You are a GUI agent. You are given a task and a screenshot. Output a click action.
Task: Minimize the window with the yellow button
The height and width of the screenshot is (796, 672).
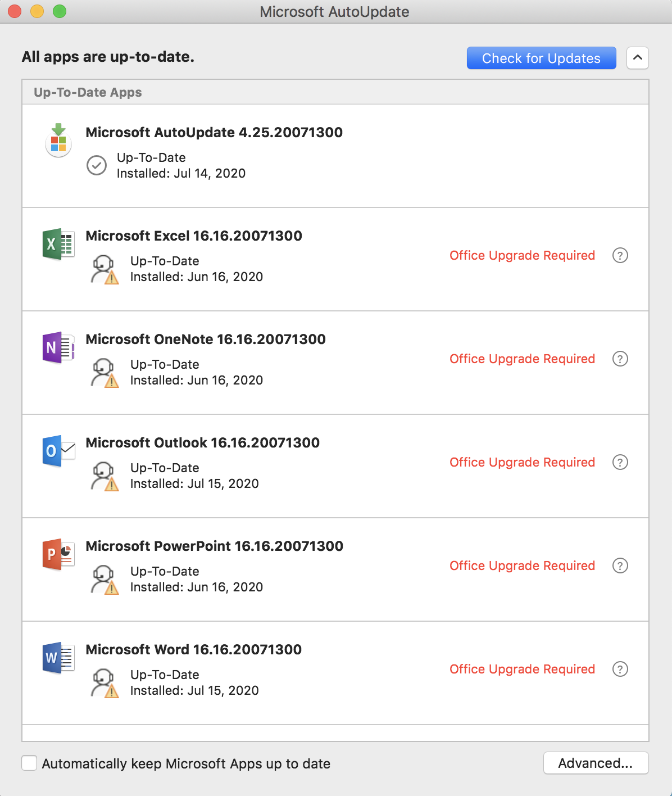[37, 11]
